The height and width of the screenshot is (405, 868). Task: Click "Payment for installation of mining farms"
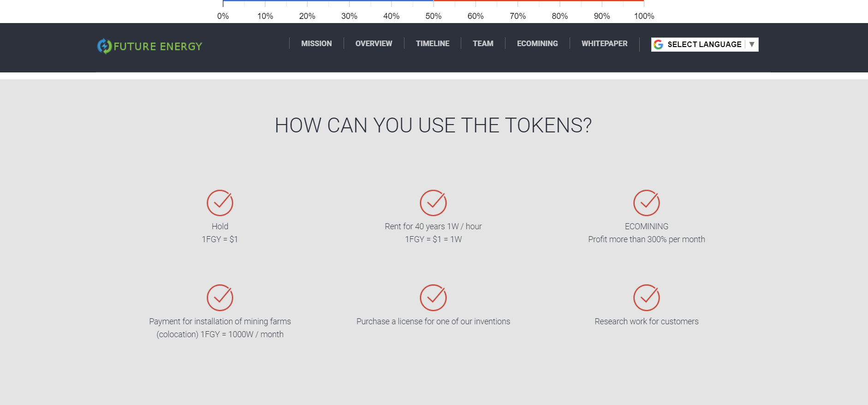[220, 322]
